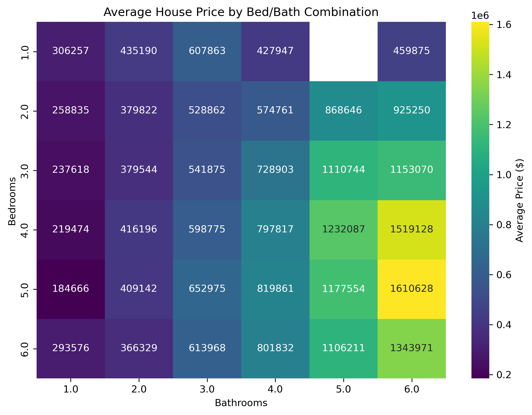
Task: Click the cell with value 728903
Action: click(x=275, y=170)
